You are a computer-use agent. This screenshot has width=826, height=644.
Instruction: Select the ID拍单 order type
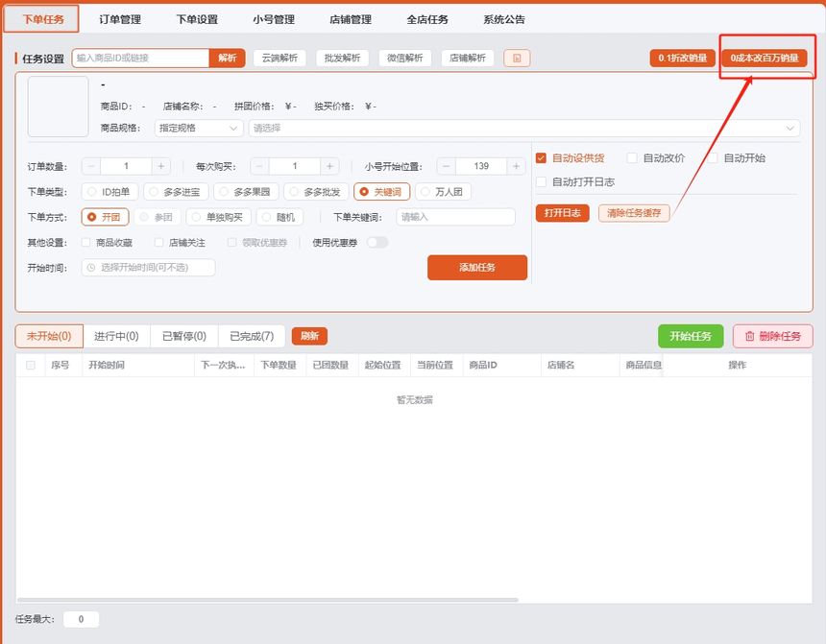click(109, 192)
